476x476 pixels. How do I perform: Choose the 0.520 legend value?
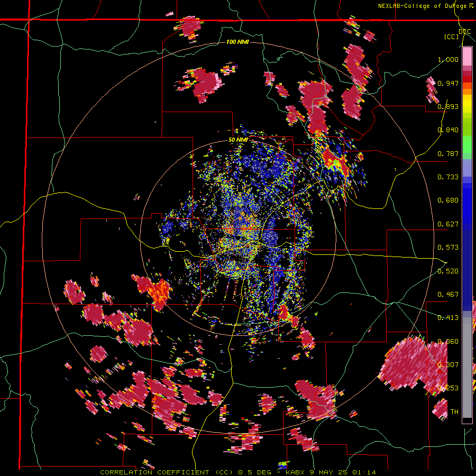(448, 271)
